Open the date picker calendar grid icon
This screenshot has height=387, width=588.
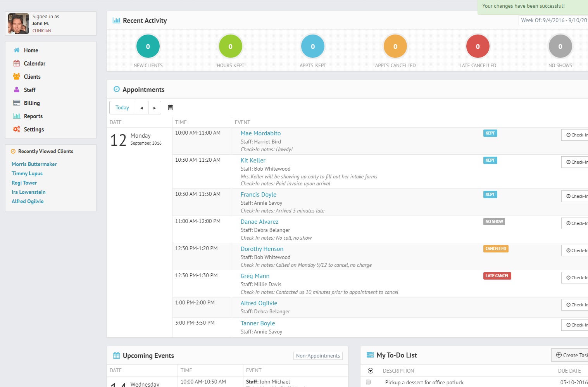coord(171,108)
